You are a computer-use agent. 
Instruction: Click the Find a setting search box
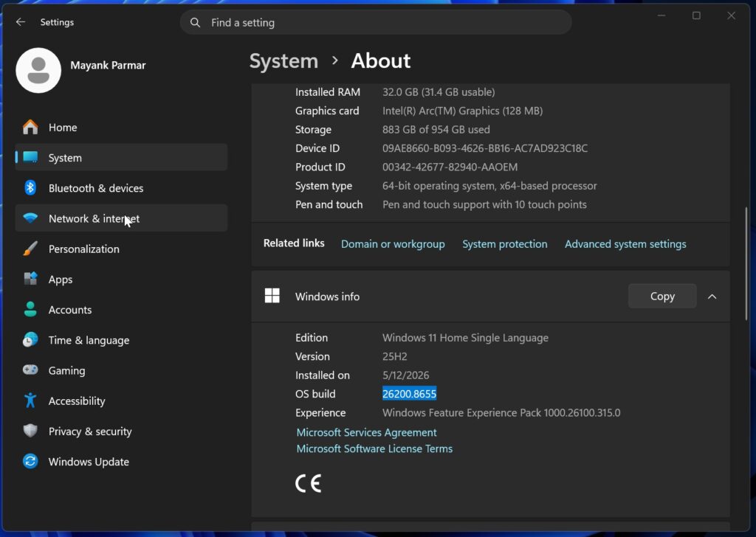376,22
